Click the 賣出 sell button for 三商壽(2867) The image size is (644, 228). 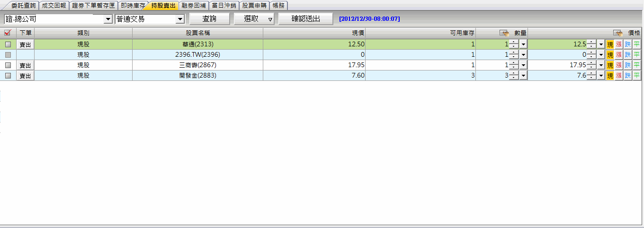[x=25, y=65]
